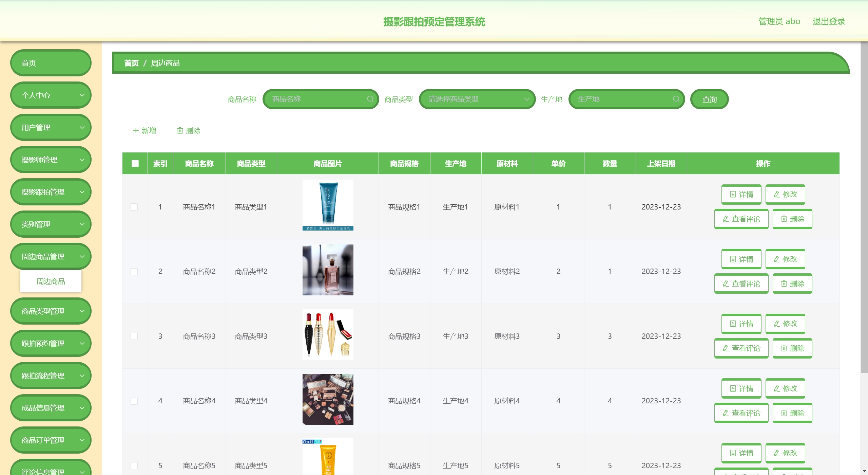
Task: Select 周边商品 submenu item
Action: tap(51, 281)
